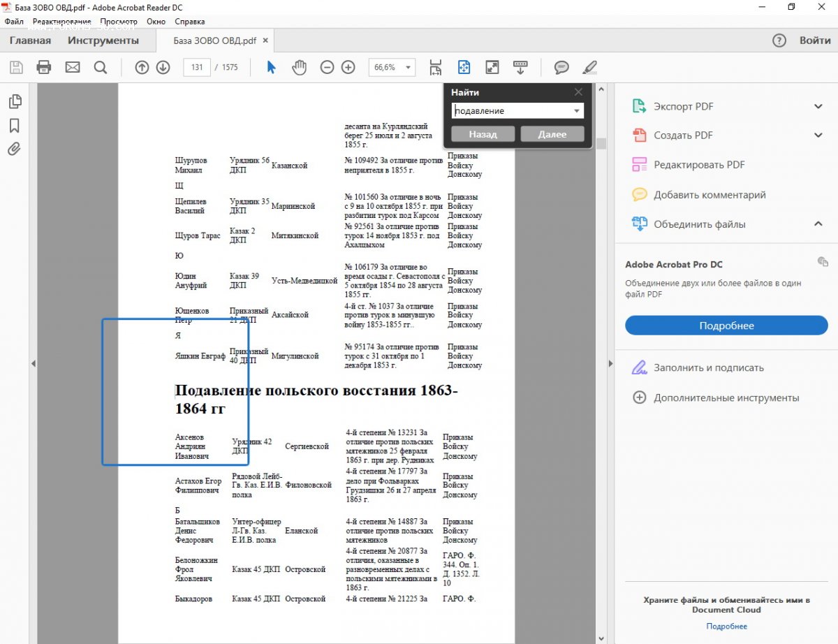
Task: Click the page number field showing 131
Action: point(196,68)
